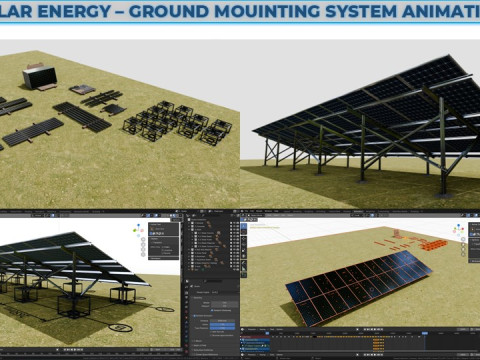480x360 pixels.
Task: Toggle the Viewport Denoising checkbox
Action: coord(212,310)
